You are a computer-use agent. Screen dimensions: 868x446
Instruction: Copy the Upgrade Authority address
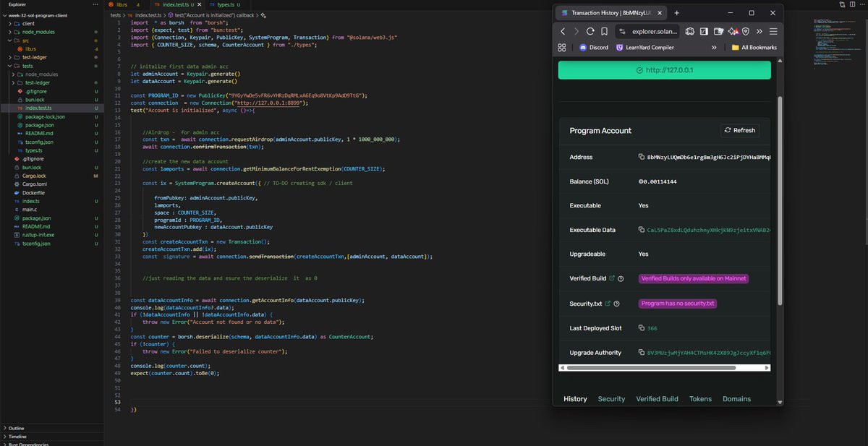(x=642, y=353)
